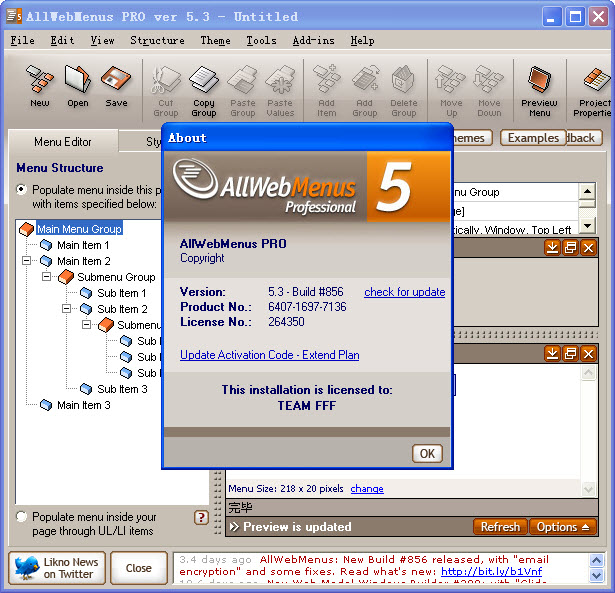The height and width of the screenshot is (593, 615).
Task: Click the preview panel restore-window icon
Action: pos(570,354)
